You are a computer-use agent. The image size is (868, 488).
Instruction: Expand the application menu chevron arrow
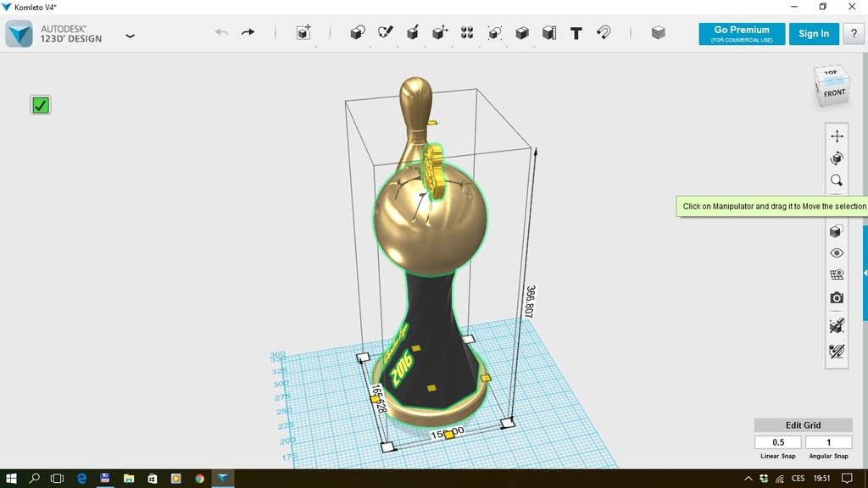pyautogui.click(x=130, y=36)
